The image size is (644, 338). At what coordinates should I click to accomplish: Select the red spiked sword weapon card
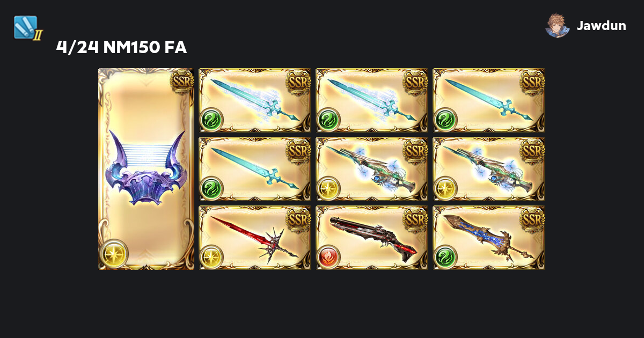tap(255, 238)
